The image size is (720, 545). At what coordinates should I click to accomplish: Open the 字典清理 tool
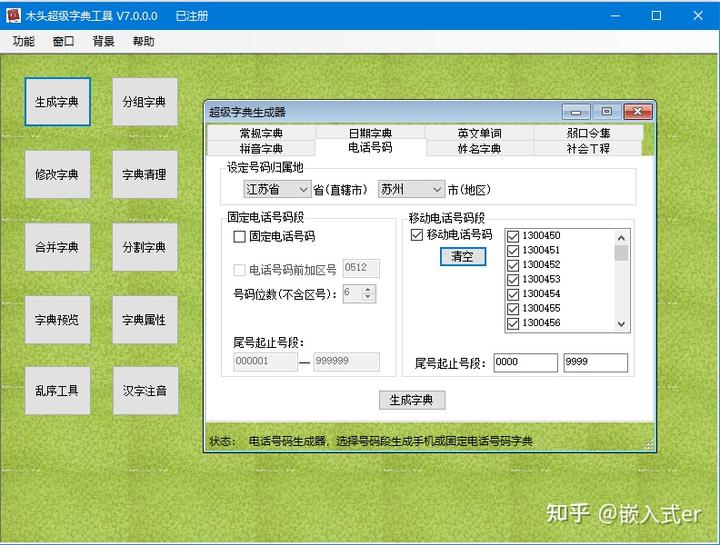(x=145, y=174)
